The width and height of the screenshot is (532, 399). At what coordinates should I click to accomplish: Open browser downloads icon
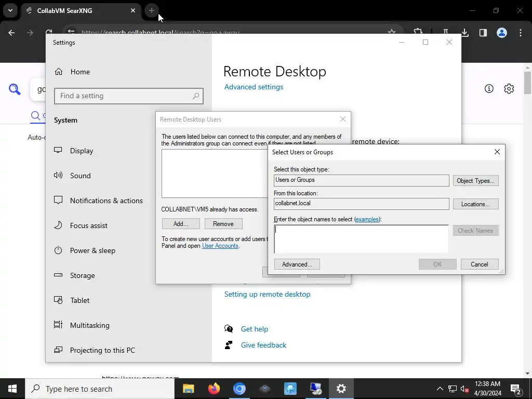tap(465, 33)
